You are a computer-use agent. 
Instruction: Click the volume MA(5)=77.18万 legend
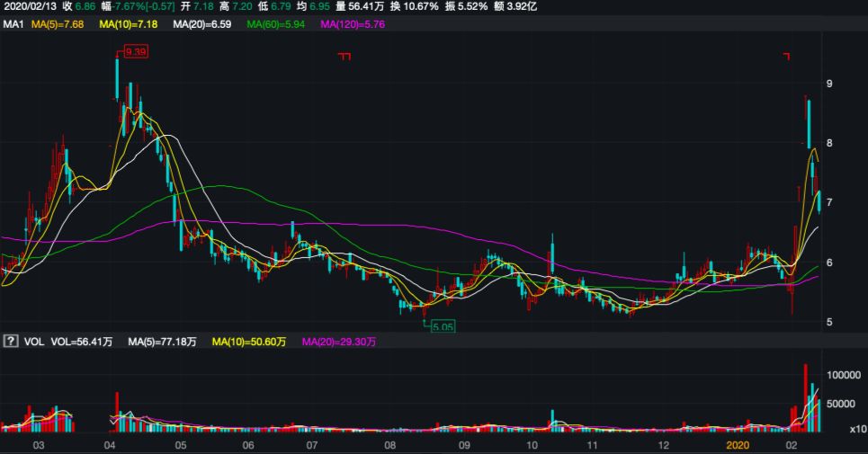click(x=162, y=342)
